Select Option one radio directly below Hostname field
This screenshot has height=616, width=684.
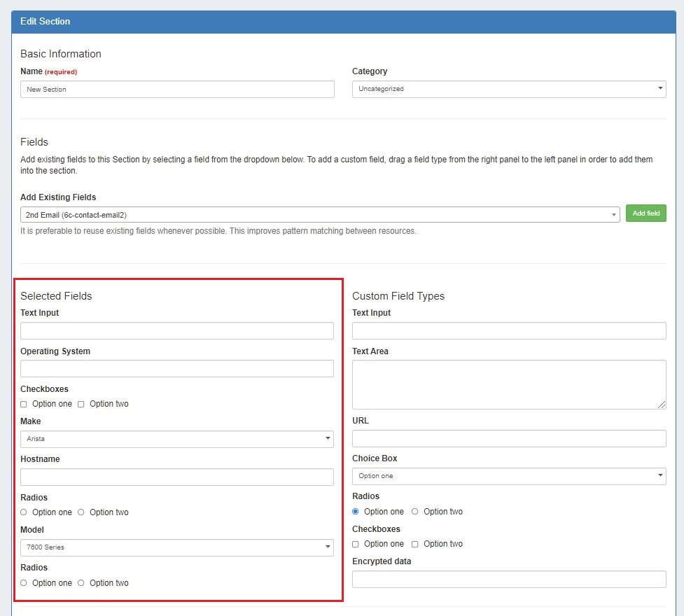[x=24, y=512]
